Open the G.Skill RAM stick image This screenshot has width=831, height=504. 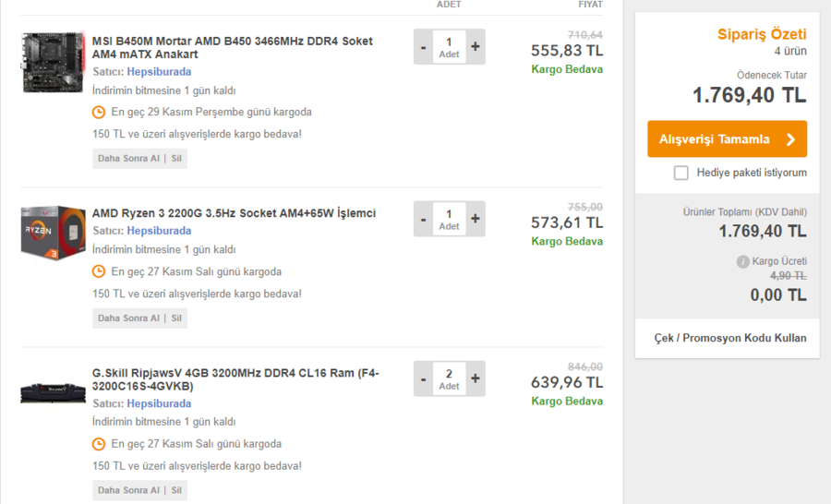click(x=53, y=392)
